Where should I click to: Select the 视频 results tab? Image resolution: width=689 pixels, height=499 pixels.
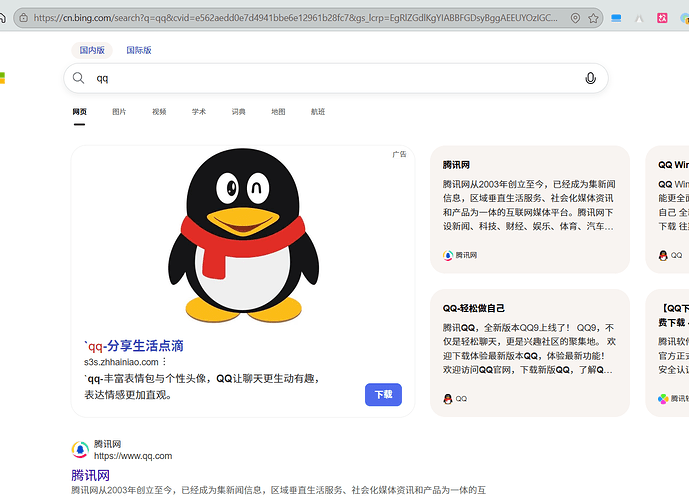[159, 112]
